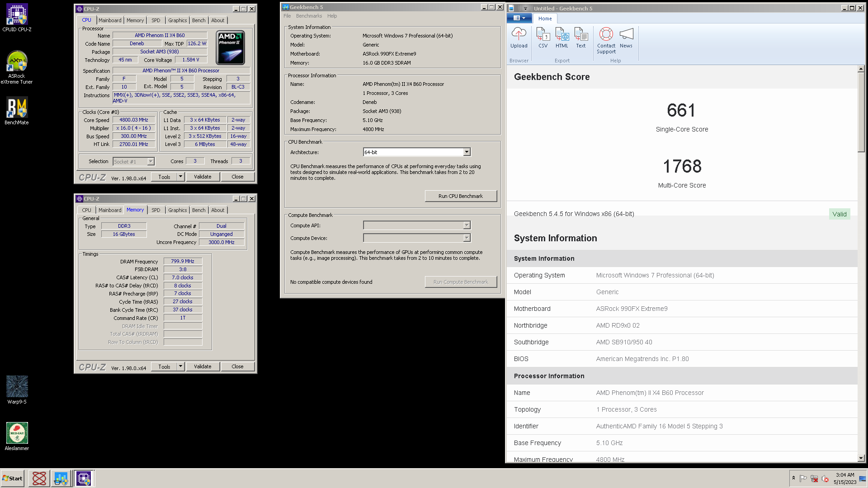The width and height of the screenshot is (868, 488).
Task: Open the CPUID CPU-Z desktop shortcut
Action: (x=17, y=18)
